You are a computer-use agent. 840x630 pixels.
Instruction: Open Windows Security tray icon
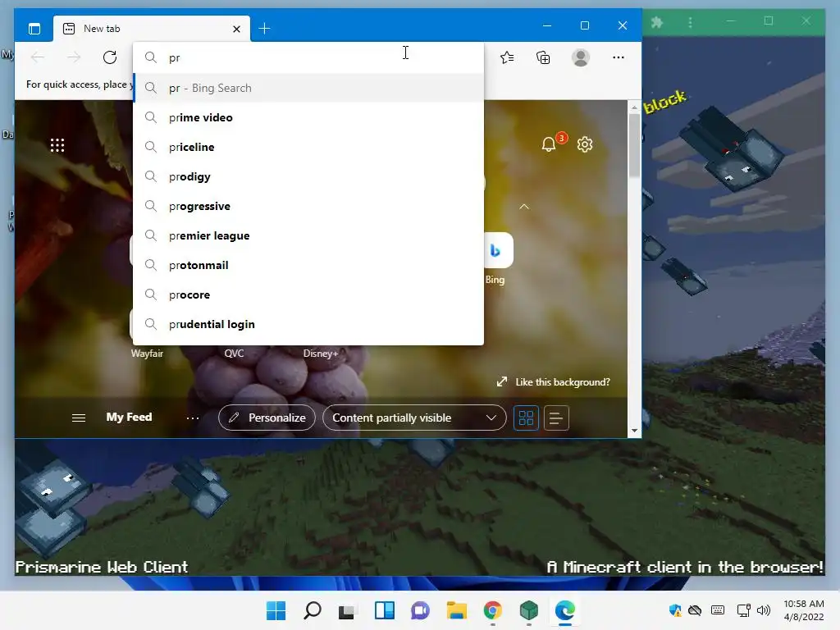(675, 610)
